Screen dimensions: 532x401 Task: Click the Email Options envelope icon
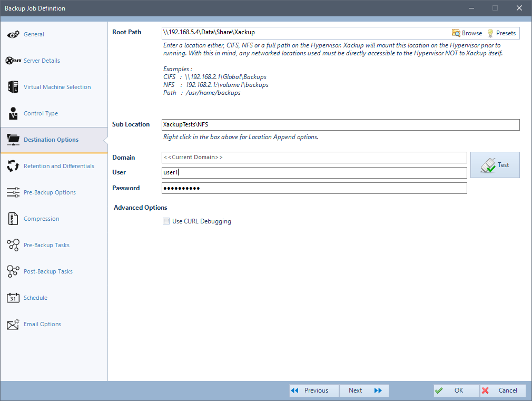(x=13, y=324)
